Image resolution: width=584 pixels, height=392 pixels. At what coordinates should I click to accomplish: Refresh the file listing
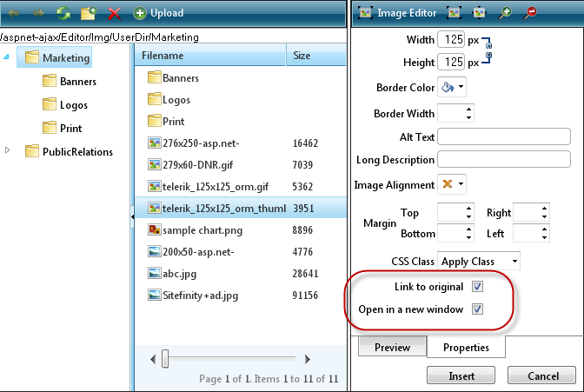pos(63,13)
